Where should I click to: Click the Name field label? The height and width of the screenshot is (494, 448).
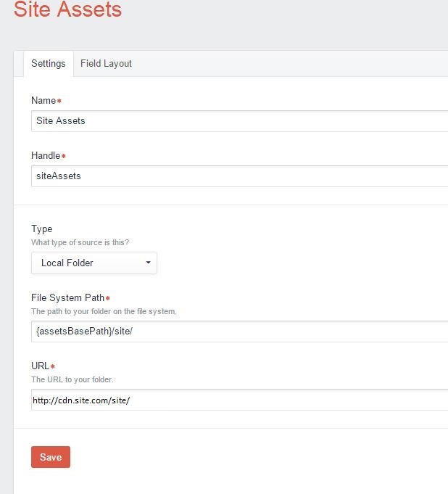pyautogui.click(x=43, y=100)
